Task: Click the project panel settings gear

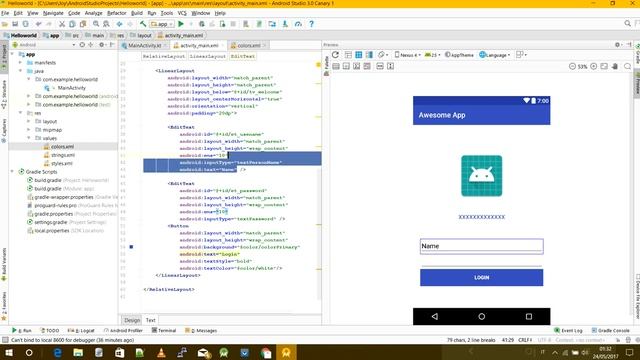Action: coord(102,44)
